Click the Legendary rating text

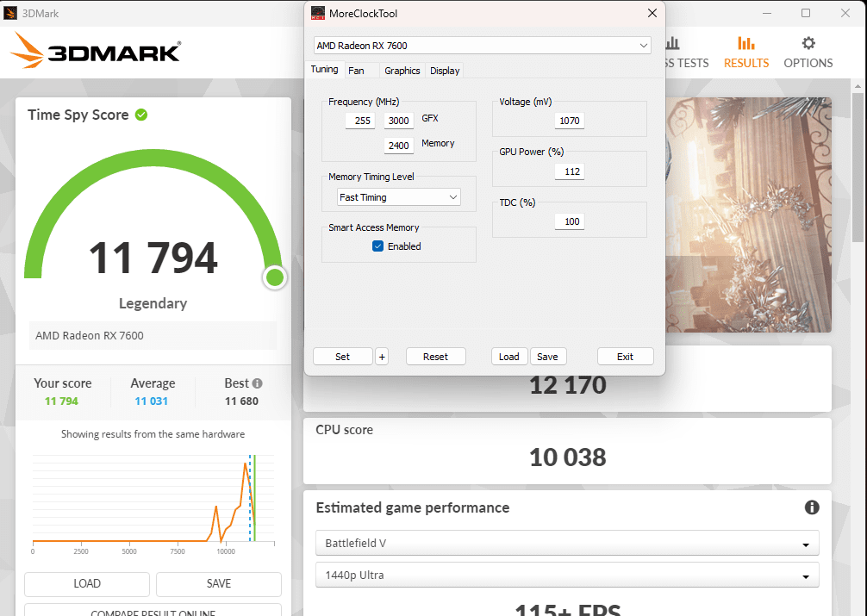153,303
